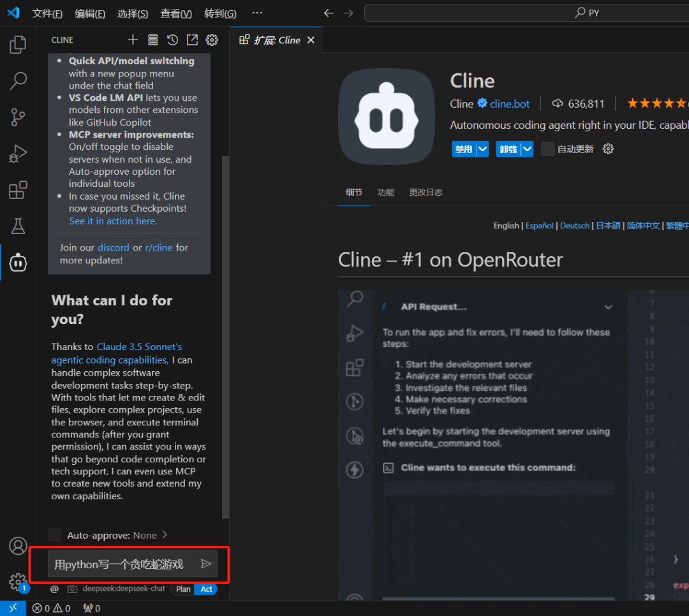689x616 pixels.
Task: Open the 编辑(E) menu
Action: point(90,13)
